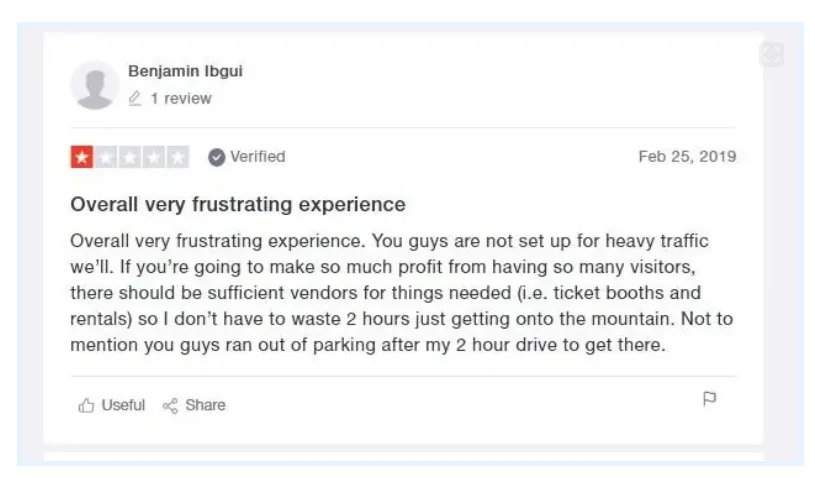Open the 'Overall very frustrating experience' review title
The image size is (815, 478).
pos(238,205)
